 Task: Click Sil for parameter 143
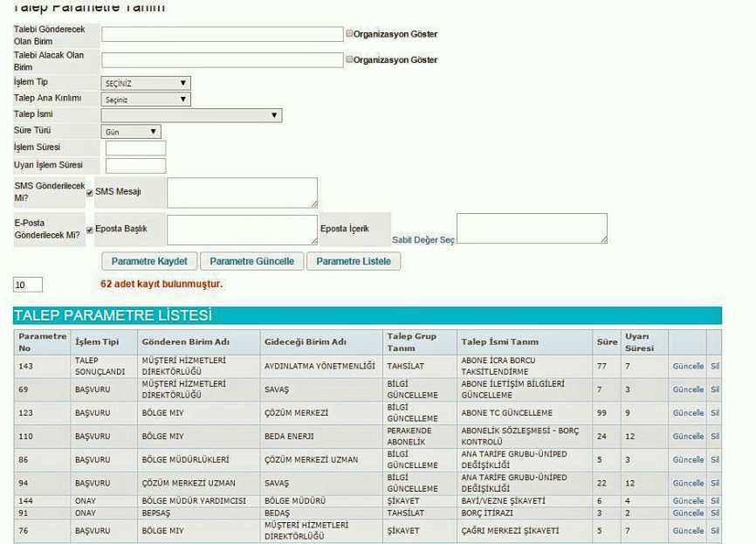(x=715, y=366)
